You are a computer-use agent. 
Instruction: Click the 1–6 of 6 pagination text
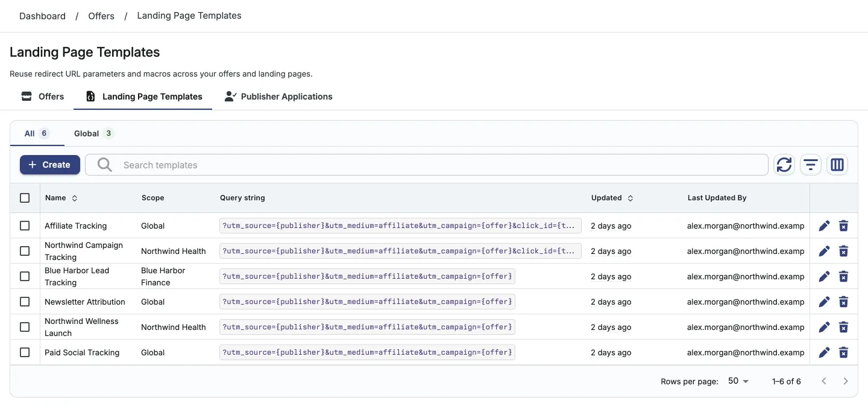(x=787, y=381)
